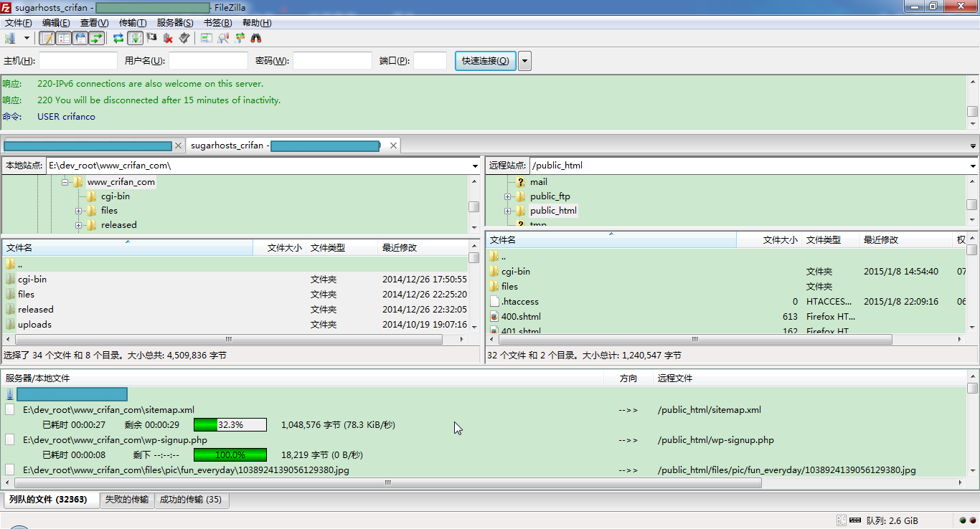
Task: Close the sugarhosts_crifan tab
Action: (393, 146)
